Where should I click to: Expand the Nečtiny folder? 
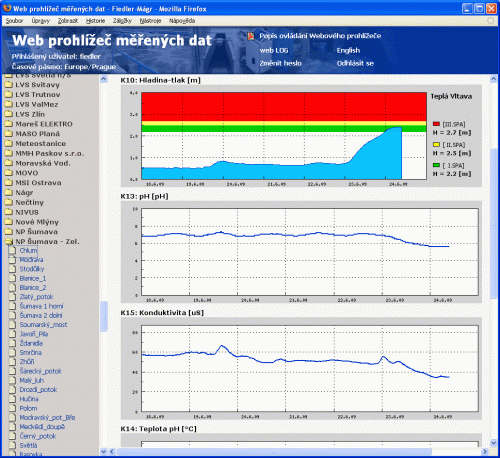point(8,202)
